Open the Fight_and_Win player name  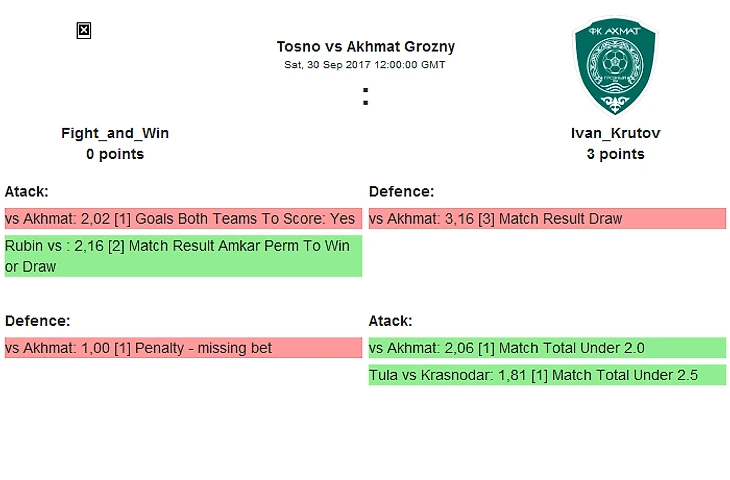click(115, 133)
